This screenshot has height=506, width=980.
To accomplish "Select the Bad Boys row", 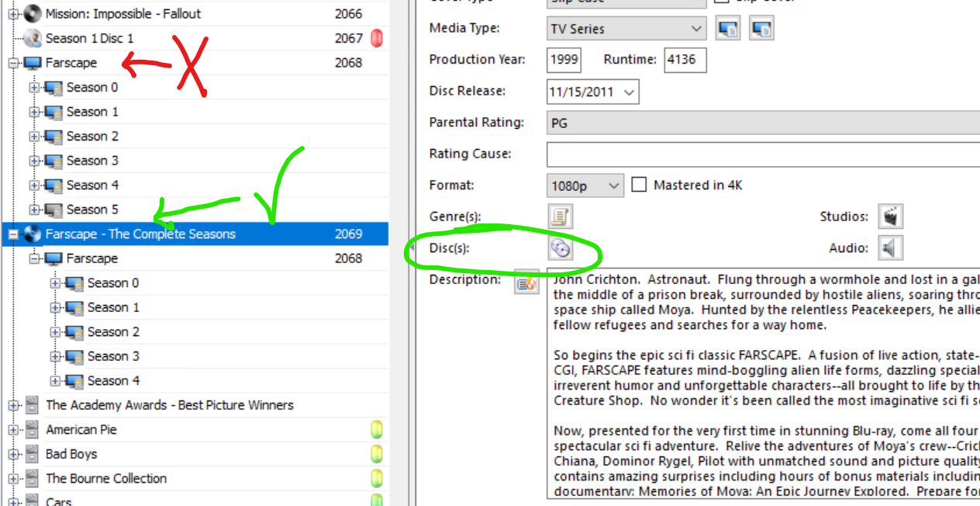I will [194, 454].
